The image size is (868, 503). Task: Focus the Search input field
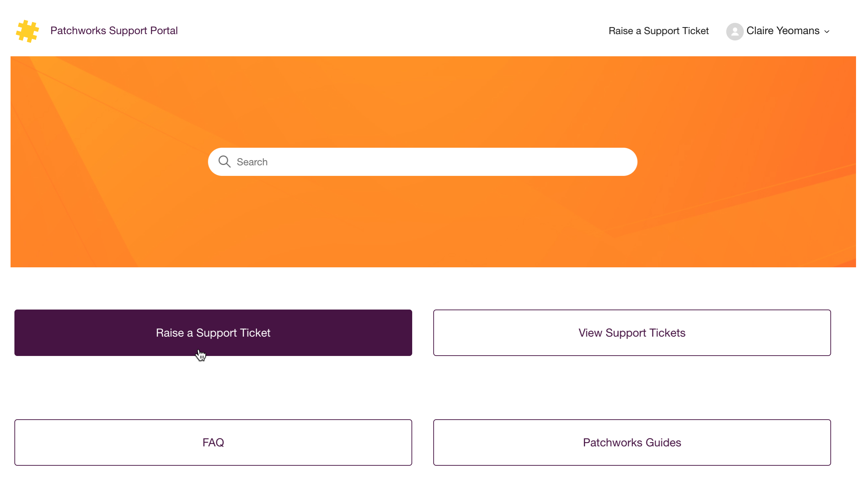tap(422, 162)
